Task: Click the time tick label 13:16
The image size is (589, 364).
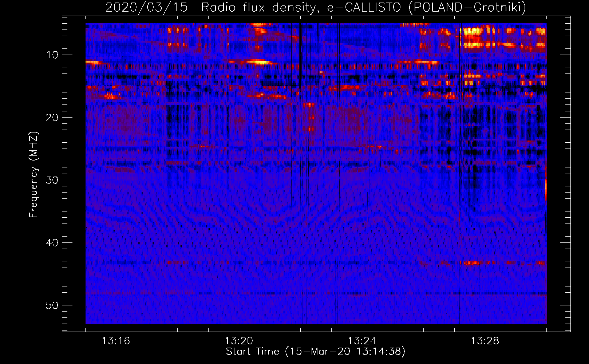Action: (x=116, y=341)
